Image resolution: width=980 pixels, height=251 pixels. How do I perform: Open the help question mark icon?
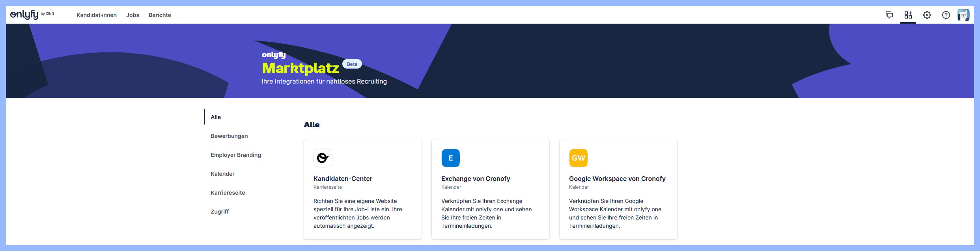tap(946, 15)
